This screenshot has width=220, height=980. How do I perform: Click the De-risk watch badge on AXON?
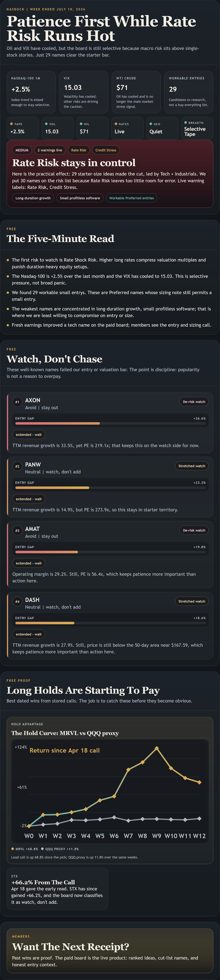(194, 402)
